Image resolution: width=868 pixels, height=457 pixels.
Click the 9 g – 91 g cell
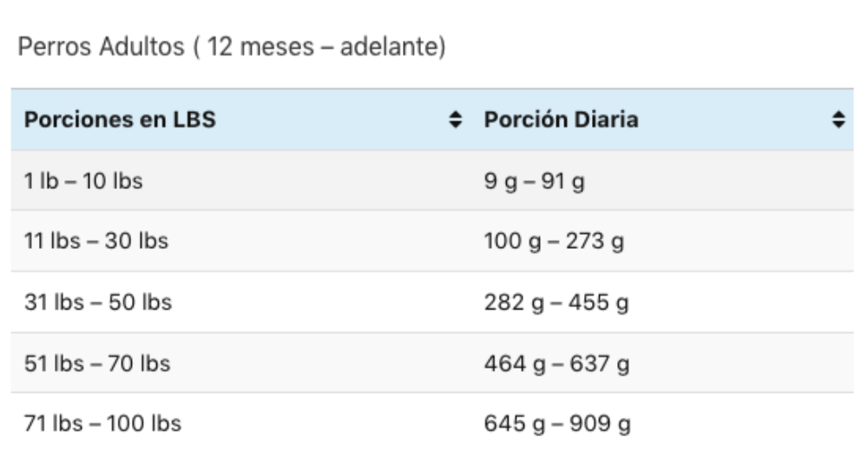662,180
